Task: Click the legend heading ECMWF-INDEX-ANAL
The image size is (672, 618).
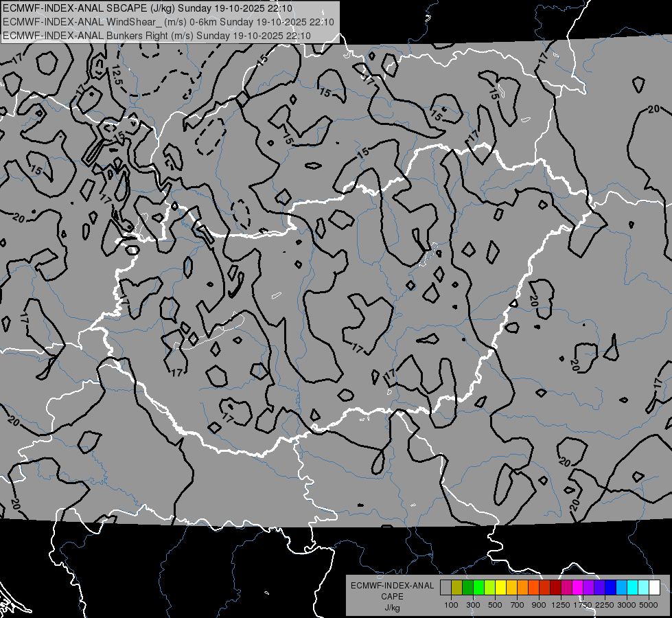Action: [x=392, y=586]
